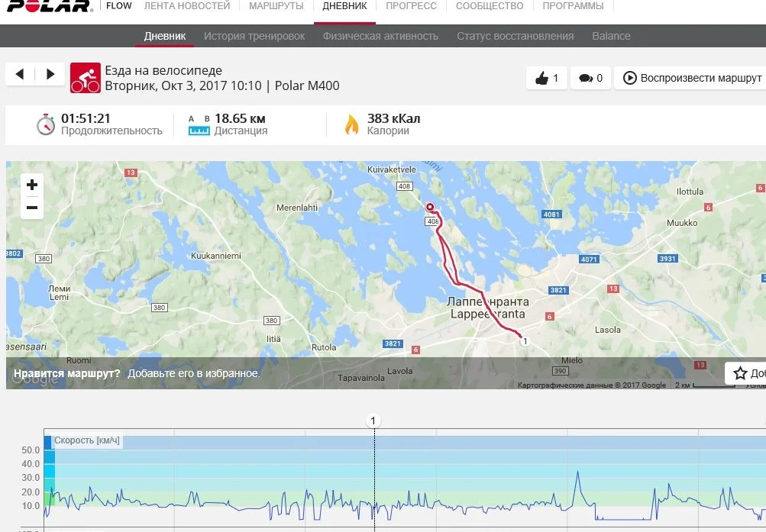Switch to История тренировок tab
766x532 pixels.
254,36
